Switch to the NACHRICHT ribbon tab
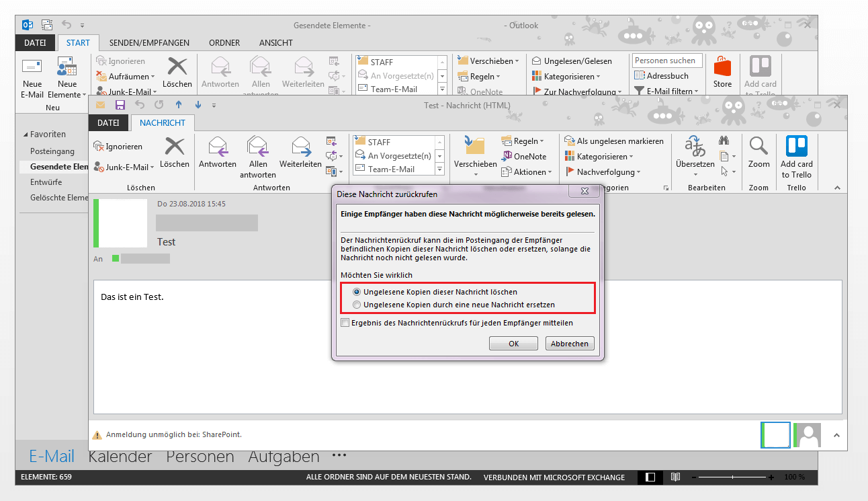 163,123
